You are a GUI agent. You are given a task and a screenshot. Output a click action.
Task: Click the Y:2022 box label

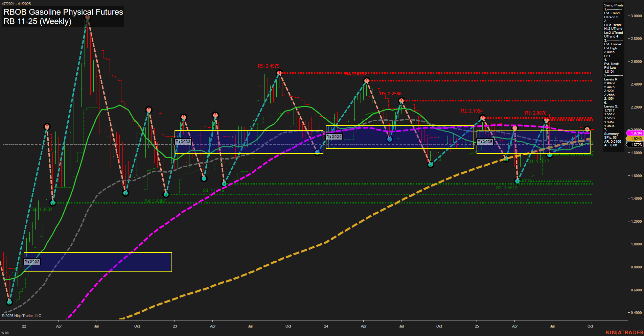33,261
